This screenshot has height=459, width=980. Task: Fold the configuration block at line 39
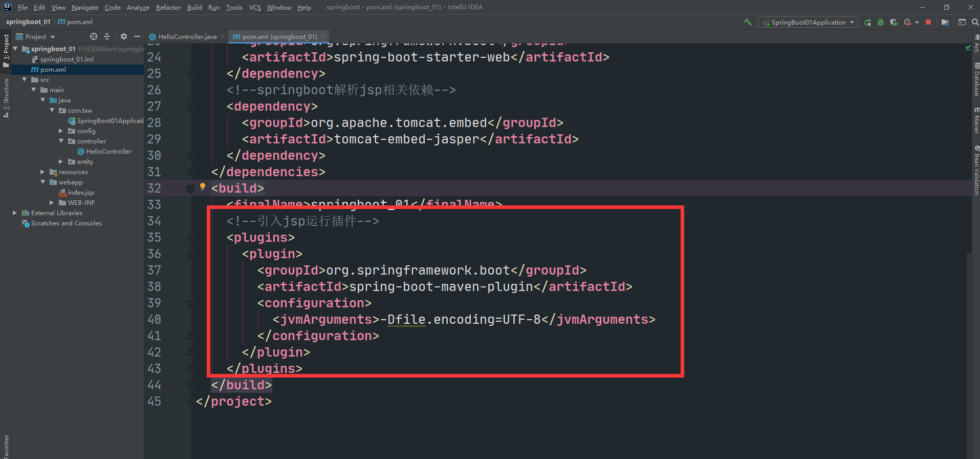(190, 303)
